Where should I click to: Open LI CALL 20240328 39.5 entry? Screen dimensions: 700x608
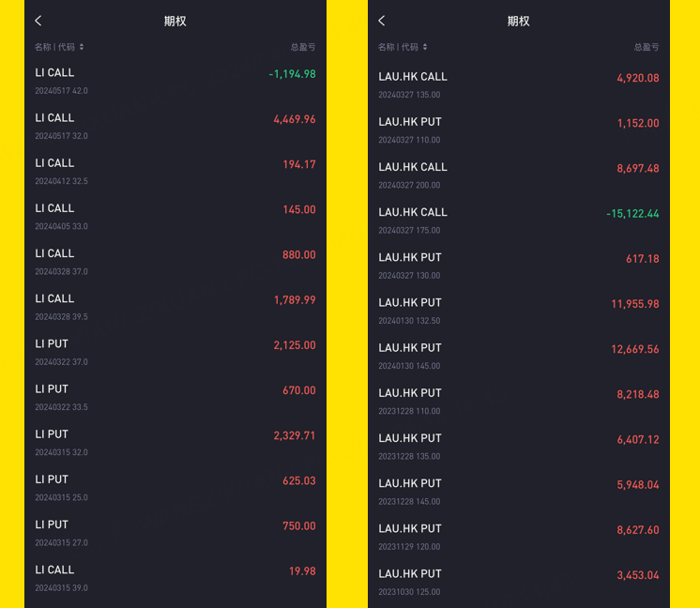coord(175,307)
